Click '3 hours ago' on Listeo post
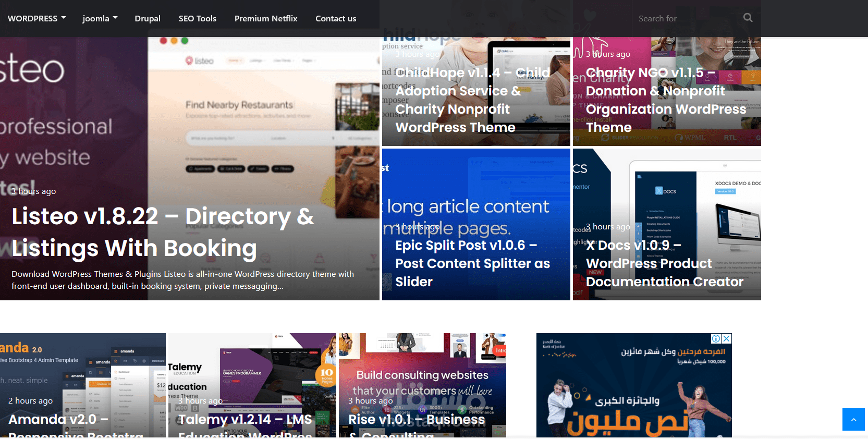The image size is (868, 439). [x=33, y=191]
